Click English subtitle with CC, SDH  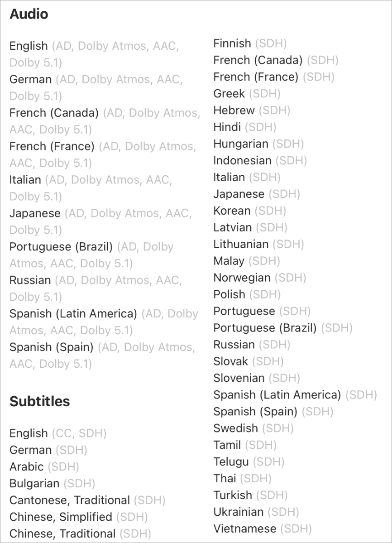[x=29, y=433]
